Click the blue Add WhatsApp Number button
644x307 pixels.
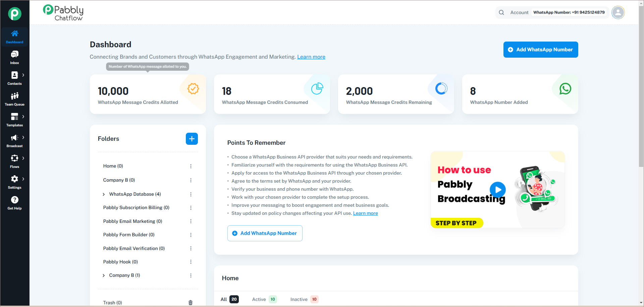[541, 50]
